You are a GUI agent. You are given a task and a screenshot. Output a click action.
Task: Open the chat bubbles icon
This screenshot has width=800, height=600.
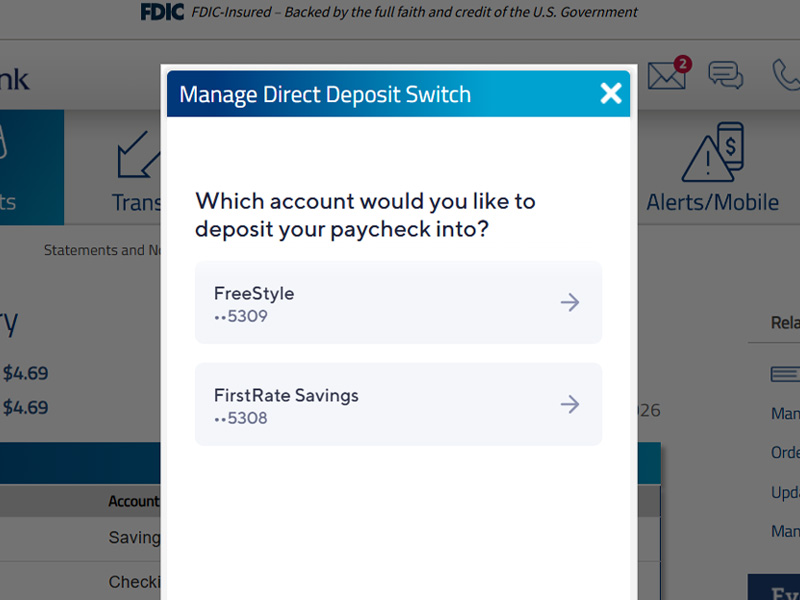(725, 75)
